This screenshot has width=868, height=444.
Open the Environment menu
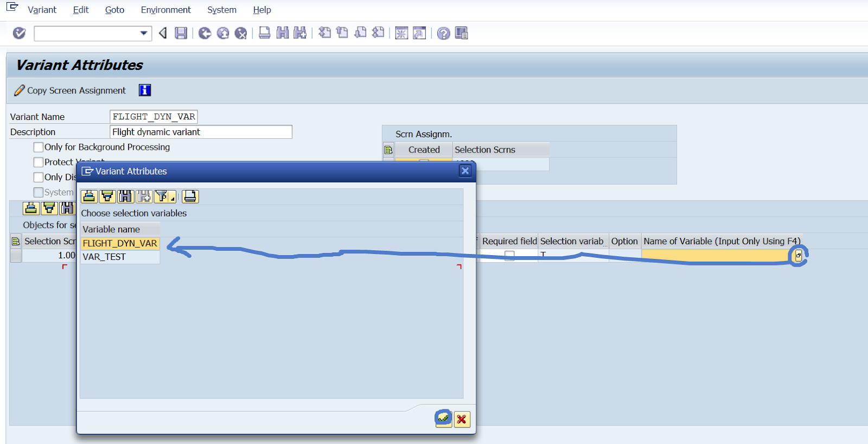(x=165, y=10)
